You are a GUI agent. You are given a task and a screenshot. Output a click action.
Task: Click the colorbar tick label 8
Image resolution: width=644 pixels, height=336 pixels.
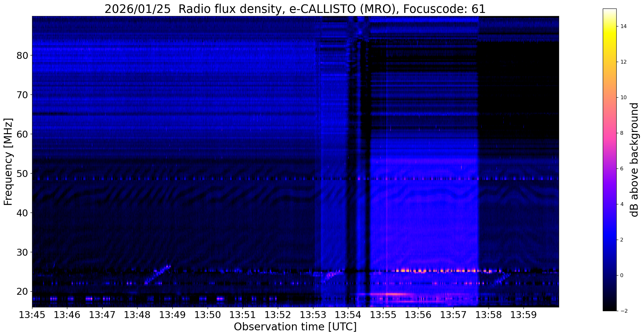(622, 133)
